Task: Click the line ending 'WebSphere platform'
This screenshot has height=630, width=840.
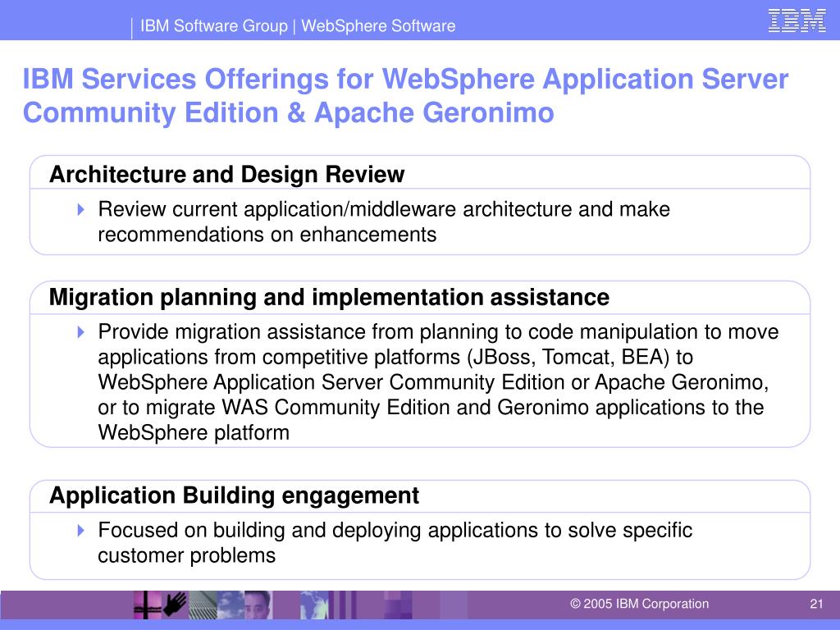Action: coord(194,433)
